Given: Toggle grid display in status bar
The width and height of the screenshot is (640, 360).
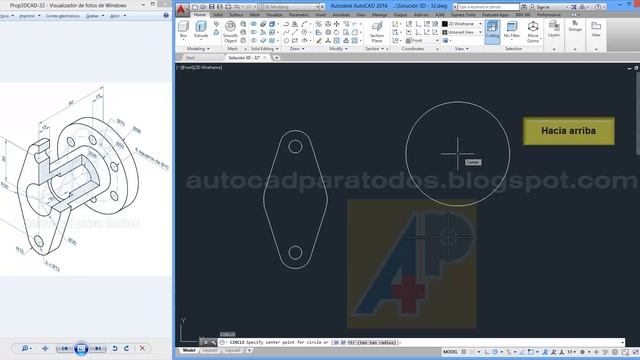Looking at the screenshot, I should click(464, 352).
